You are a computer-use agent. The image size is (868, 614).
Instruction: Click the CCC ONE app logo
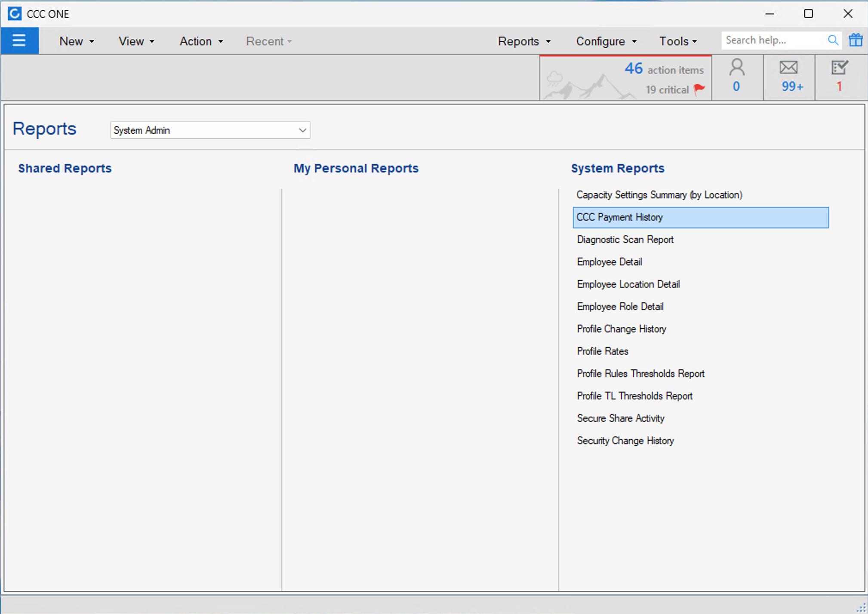[x=14, y=14]
